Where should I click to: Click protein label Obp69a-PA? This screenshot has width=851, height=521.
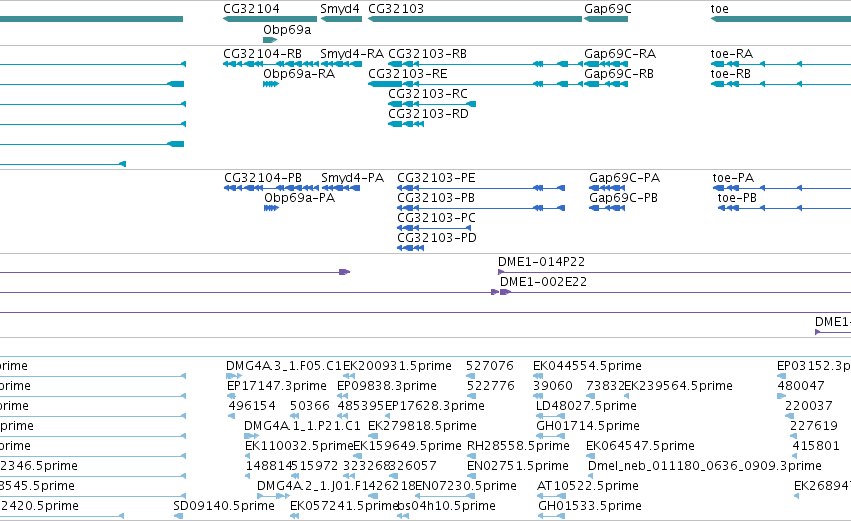tap(300, 198)
